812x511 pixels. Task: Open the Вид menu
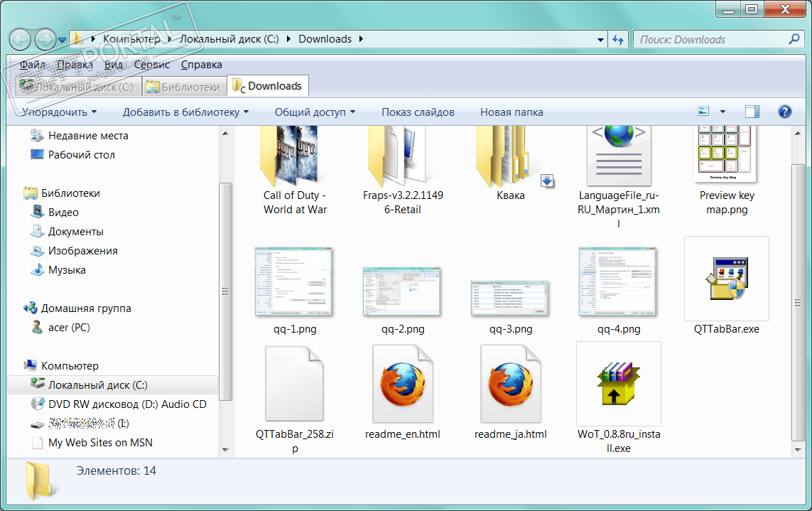114,65
